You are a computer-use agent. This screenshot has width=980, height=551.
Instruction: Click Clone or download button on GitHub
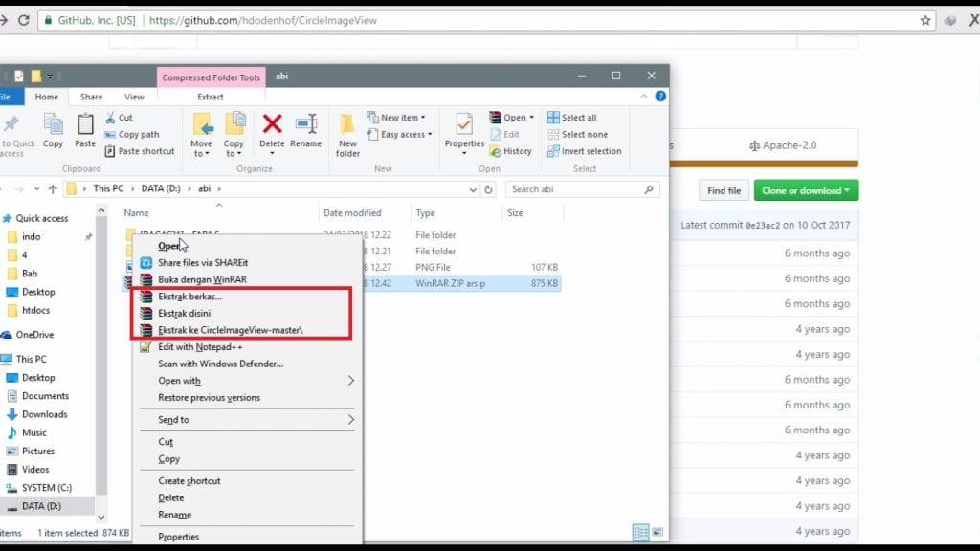(x=806, y=190)
